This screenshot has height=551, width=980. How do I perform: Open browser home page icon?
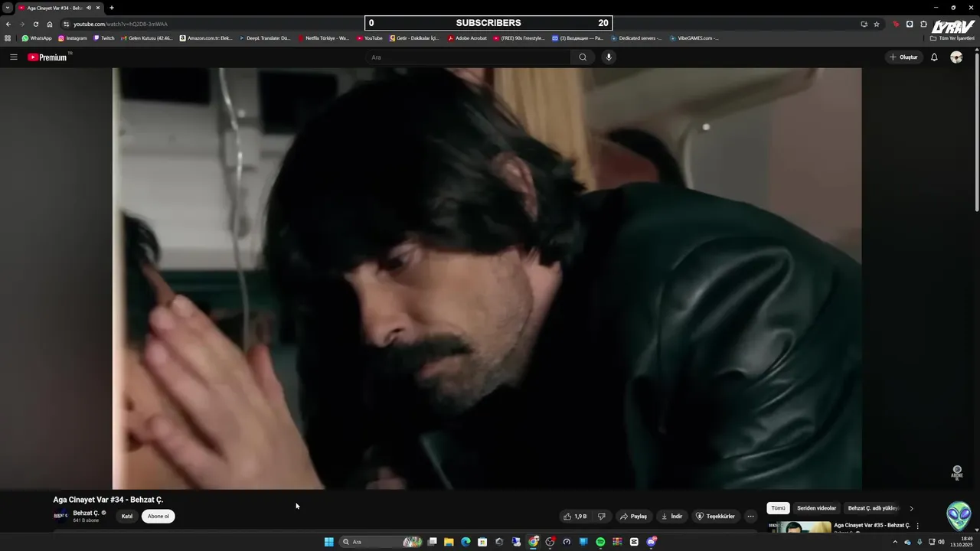point(50,24)
